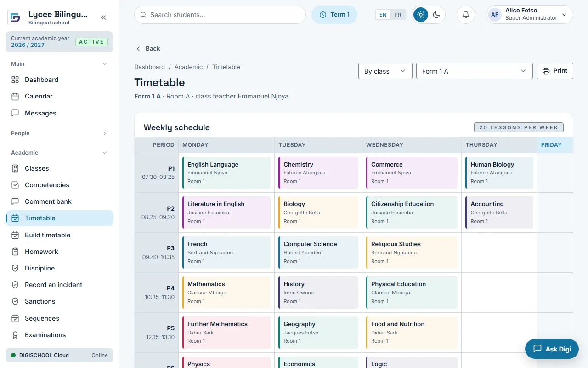Enable dark theme moon toggle
This screenshot has height=368, width=588.
coord(436,15)
